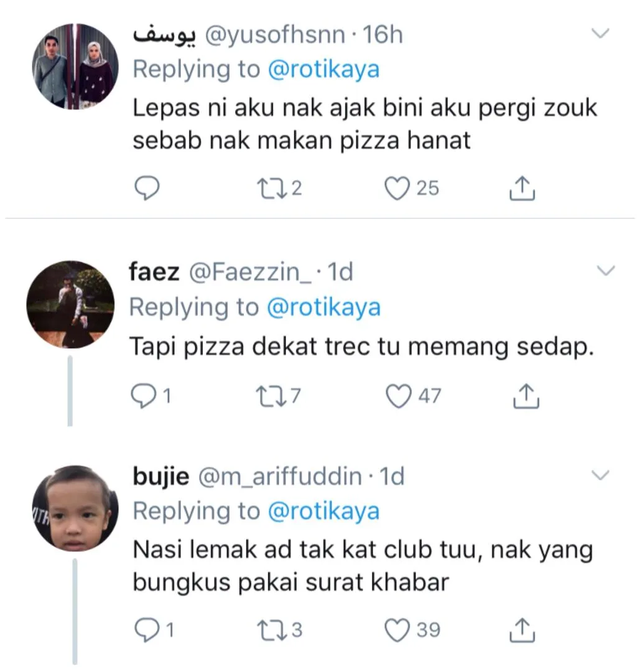Viewport: 640px width, 672px height.
Task: Open @rotikaya link in yusofhsnn's reply
Action: (323, 69)
